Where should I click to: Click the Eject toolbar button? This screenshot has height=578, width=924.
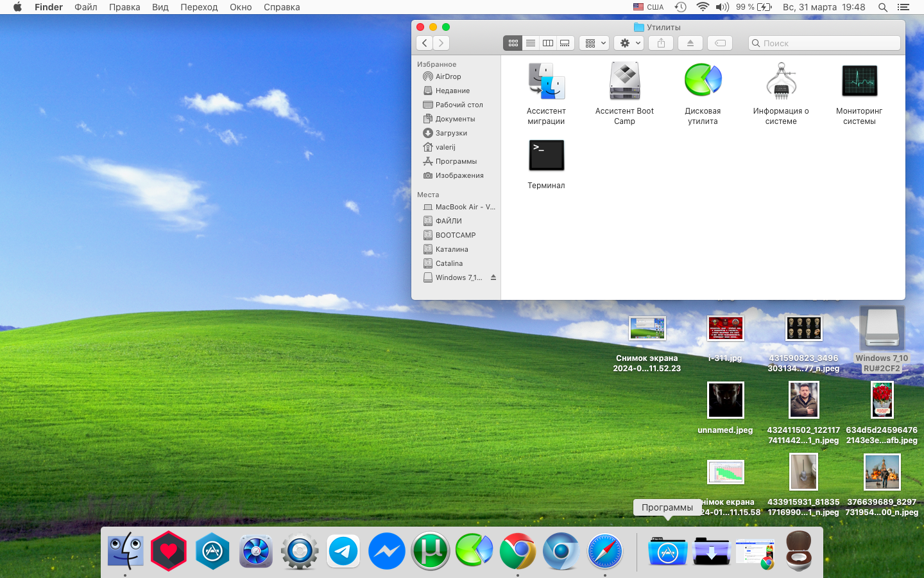(x=690, y=43)
